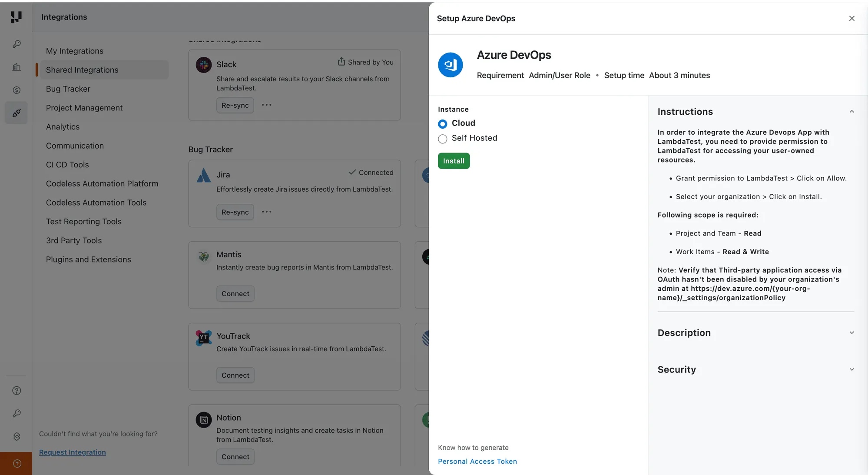Open the key icon below the logo
This screenshot has width=868, height=475.
point(17,44)
